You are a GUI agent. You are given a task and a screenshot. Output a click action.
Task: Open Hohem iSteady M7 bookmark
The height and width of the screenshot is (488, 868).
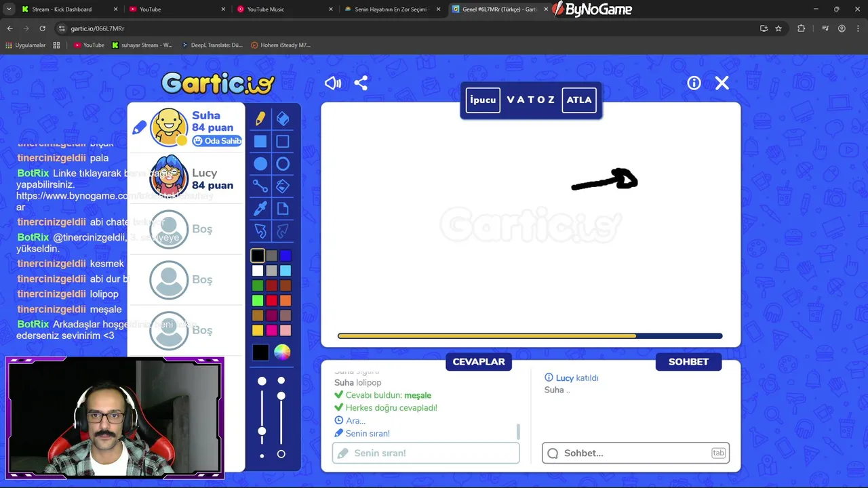coord(281,45)
